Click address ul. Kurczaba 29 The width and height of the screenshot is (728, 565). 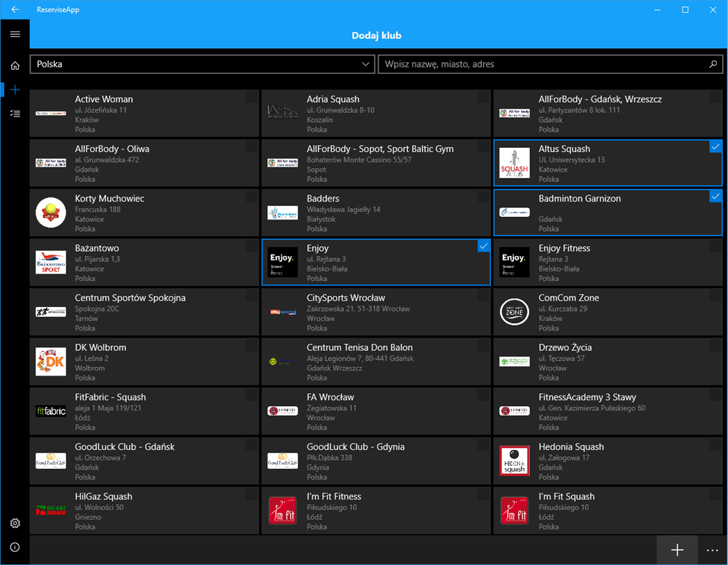[x=563, y=309]
